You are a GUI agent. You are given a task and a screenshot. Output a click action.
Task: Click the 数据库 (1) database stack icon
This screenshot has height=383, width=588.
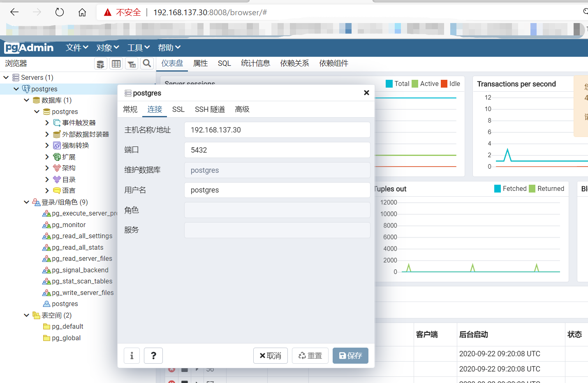coord(36,100)
